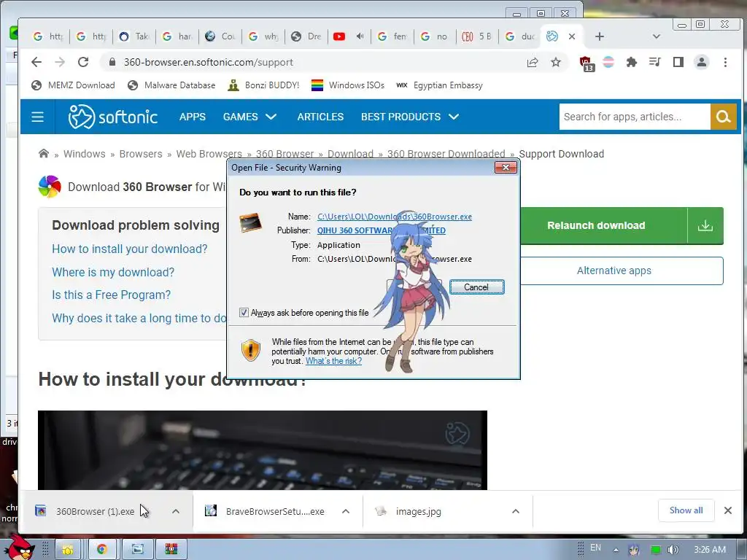Open the ARTICLES section
Screen dimensions: 747x560
[320, 117]
